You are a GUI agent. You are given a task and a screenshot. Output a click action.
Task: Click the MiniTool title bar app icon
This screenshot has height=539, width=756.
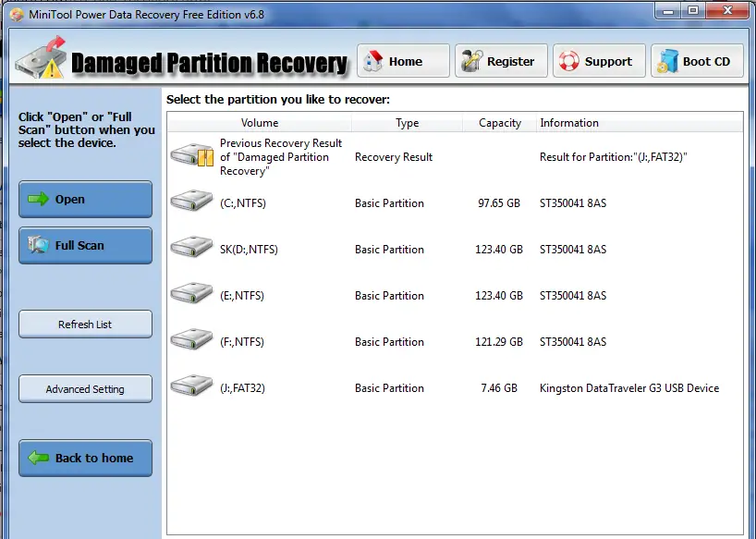point(17,15)
